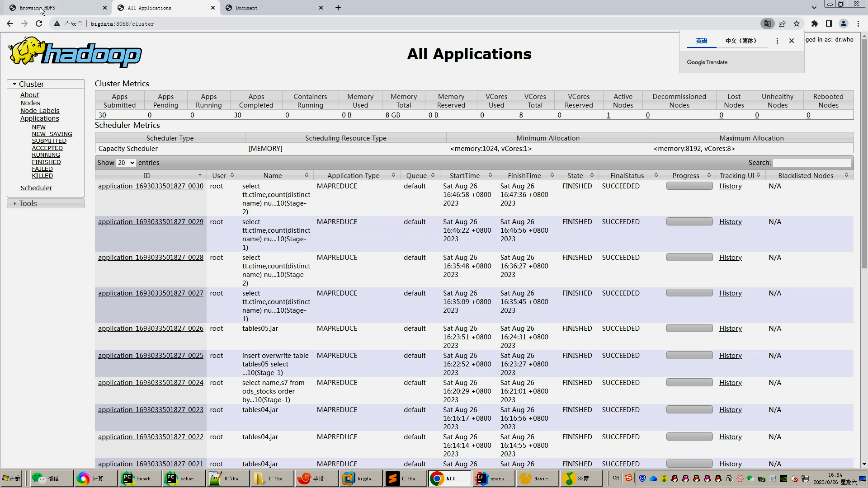This screenshot has height=488, width=868.
Task: Click the Scheduler sidebar icon
Action: pyautogui.click(x=36, y=187)
